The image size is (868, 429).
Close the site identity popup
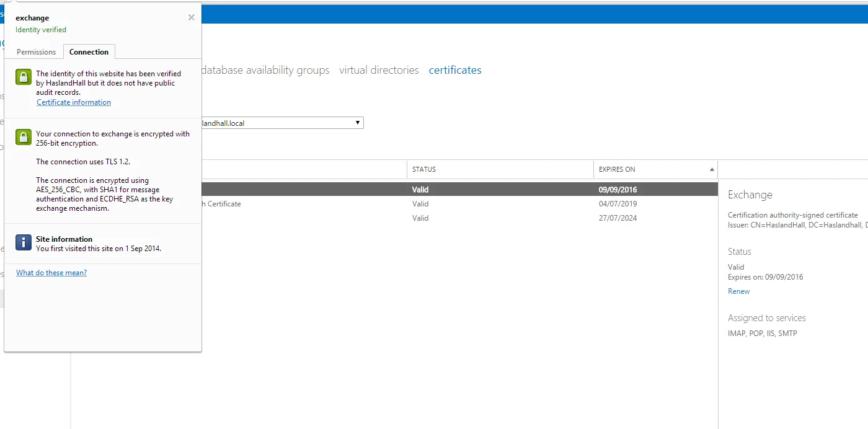191,17
